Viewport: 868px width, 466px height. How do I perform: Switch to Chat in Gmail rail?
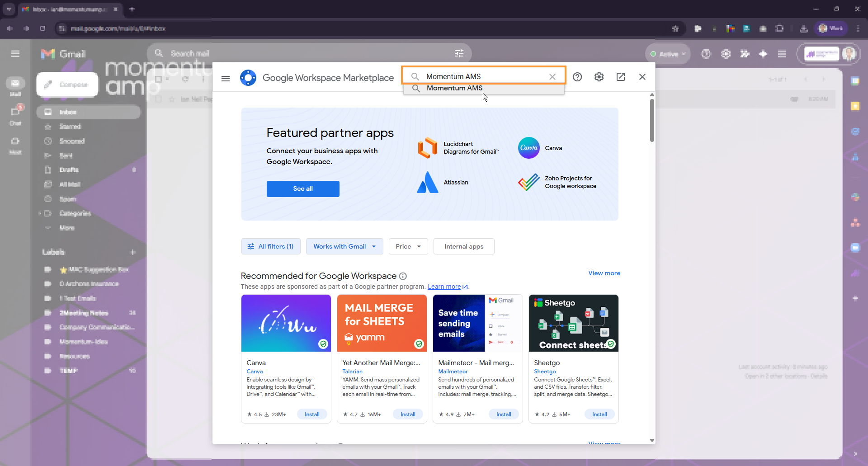[15, 115]
